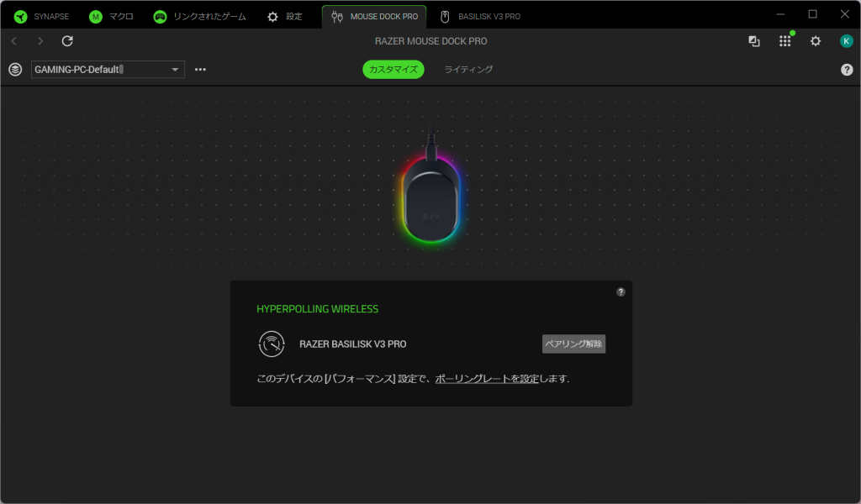The height and width of the screenshot is (504, 861).
Task: Open the GAMING-PC-Default profile dropdown
Action: click(x=108, y=70)
